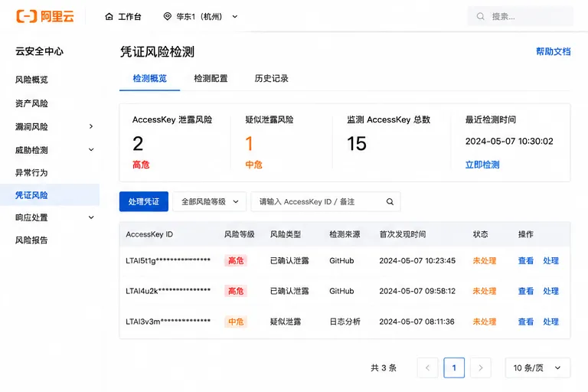
Task: Click the 疑似泄露风险 count 1
Action: [x=249, y=144]
